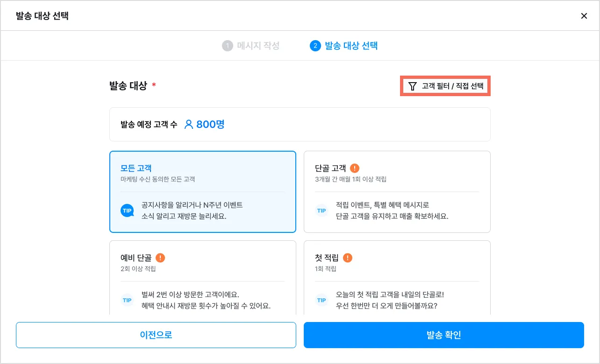Go to step 1 메시지 작성

(x=251, y=46)
